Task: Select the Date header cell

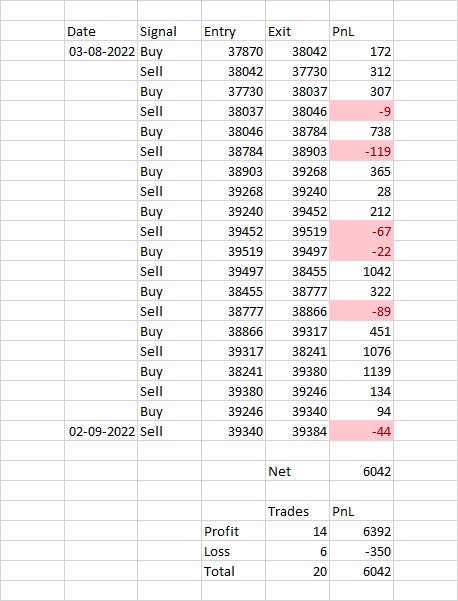Action: (x=101, y=31)
